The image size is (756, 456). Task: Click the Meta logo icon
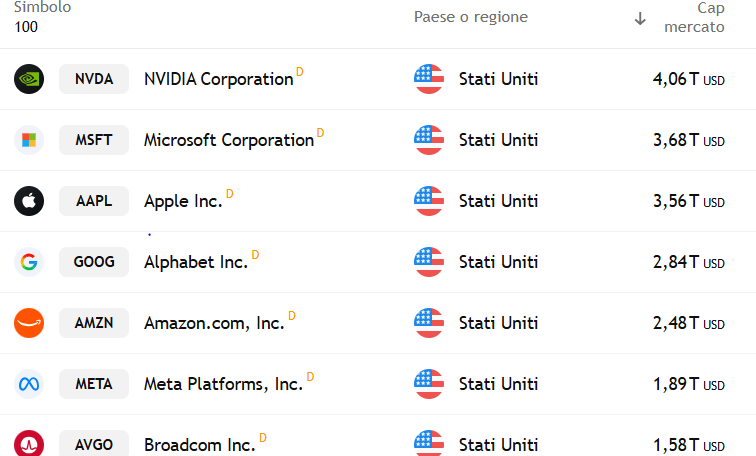point(29,384)
